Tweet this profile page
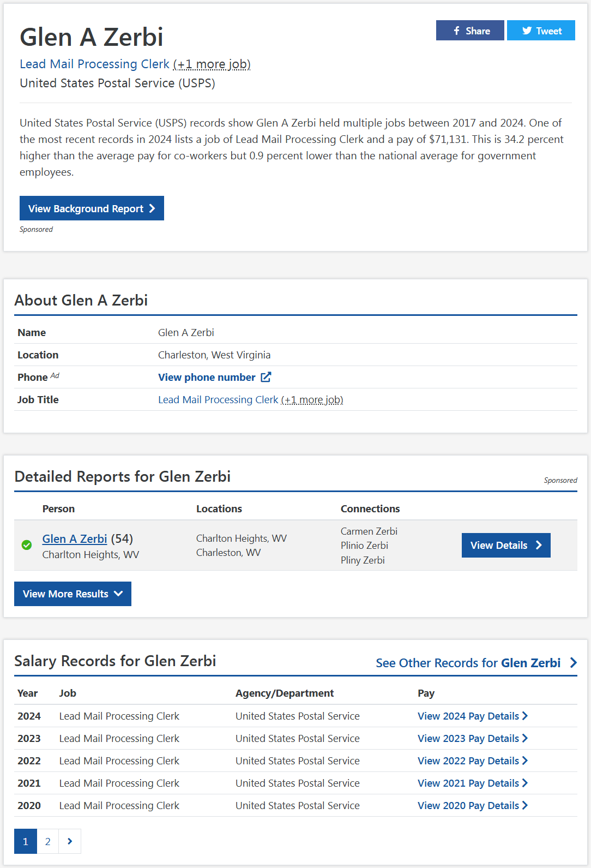Screen dimensions: 591x868 tap(541, 31)
